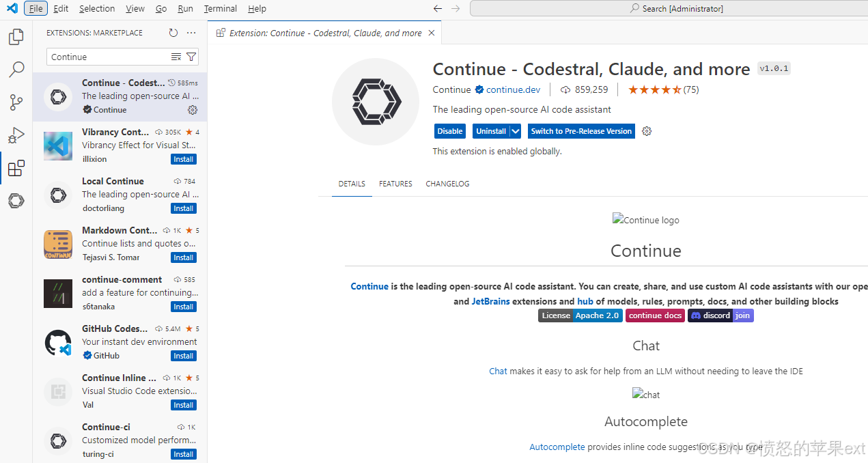Go forward using the navigation arrow
Screen dimensions: 868x463
[456, 9]
